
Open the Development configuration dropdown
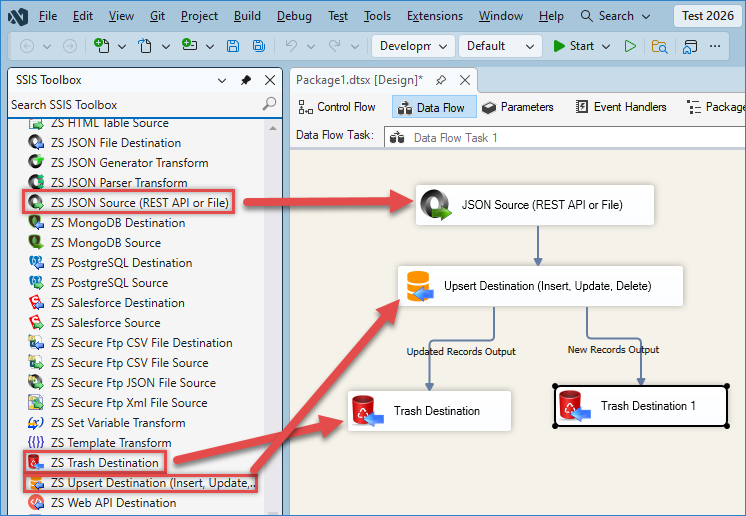click(x=413, y=46)
